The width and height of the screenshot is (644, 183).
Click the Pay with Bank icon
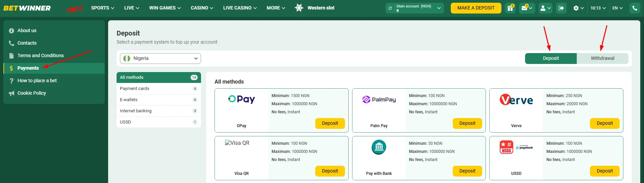point(379,147)
